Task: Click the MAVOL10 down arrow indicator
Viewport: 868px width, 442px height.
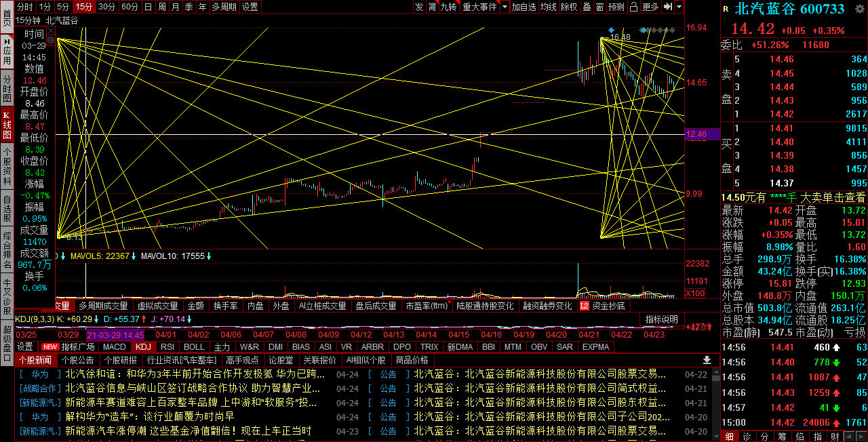Action: coord(209,256)
